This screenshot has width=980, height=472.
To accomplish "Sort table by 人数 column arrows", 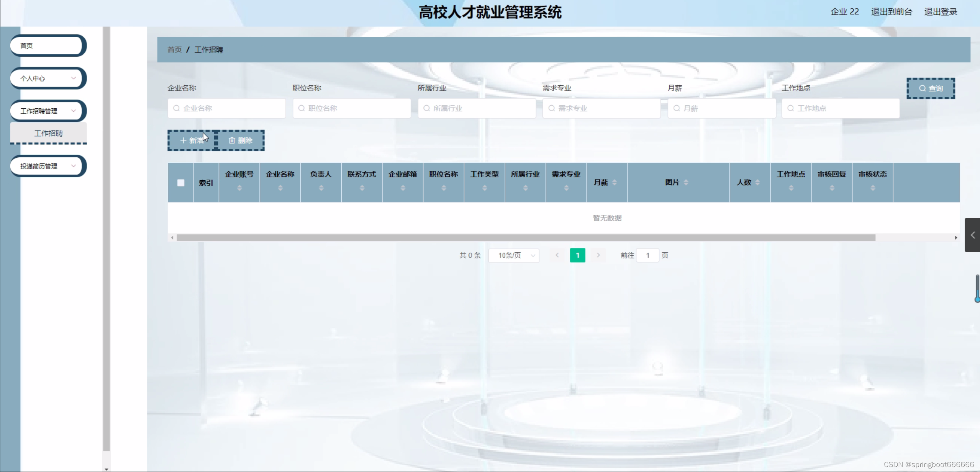I will point(757,183).
